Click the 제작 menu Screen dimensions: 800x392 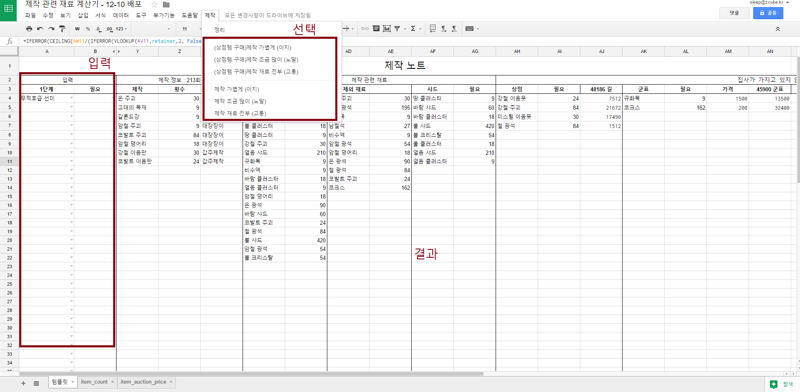pos(210,15)
